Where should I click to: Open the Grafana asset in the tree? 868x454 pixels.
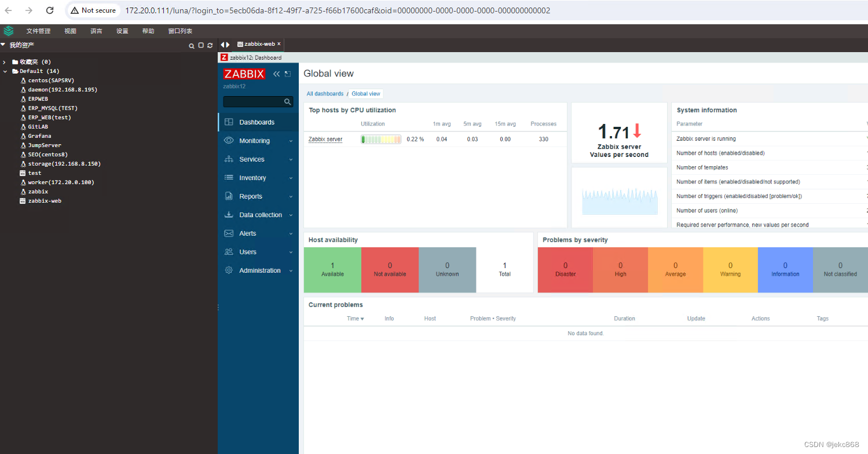click(x=39, y=136)
